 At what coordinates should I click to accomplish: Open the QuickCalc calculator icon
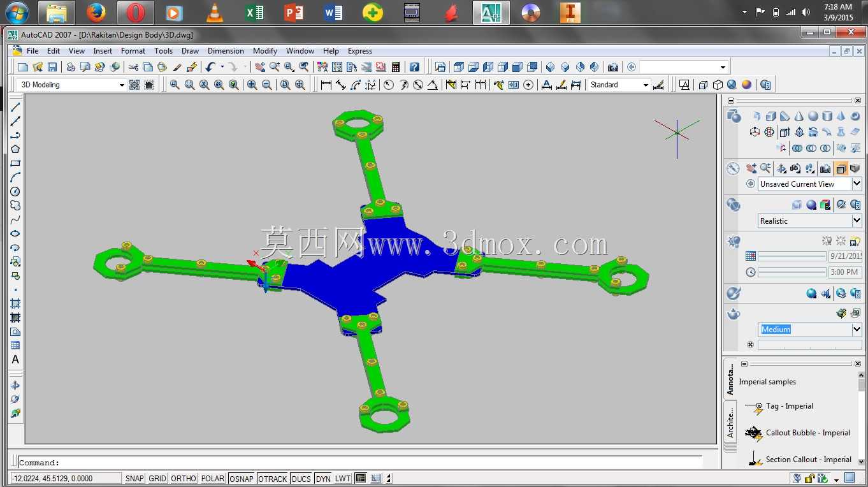click(x=396, y=67)
